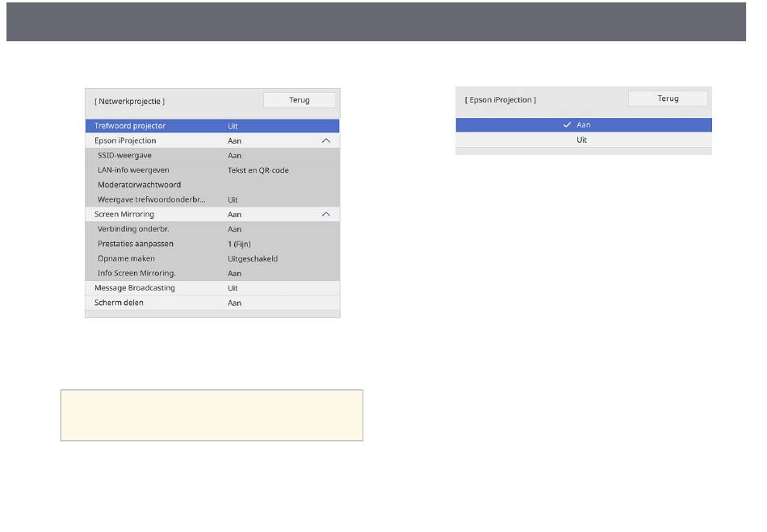767x532 pixels.
Task: Open the Screen Mirroring setting row
Action: pyautogui.click(x=202, y=215)
